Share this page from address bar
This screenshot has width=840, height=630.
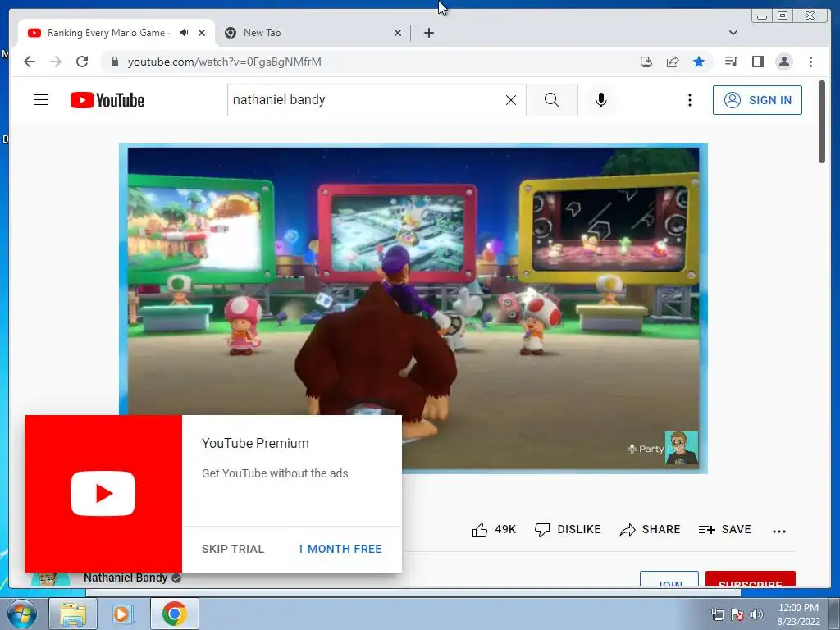(x=673, y=62)
